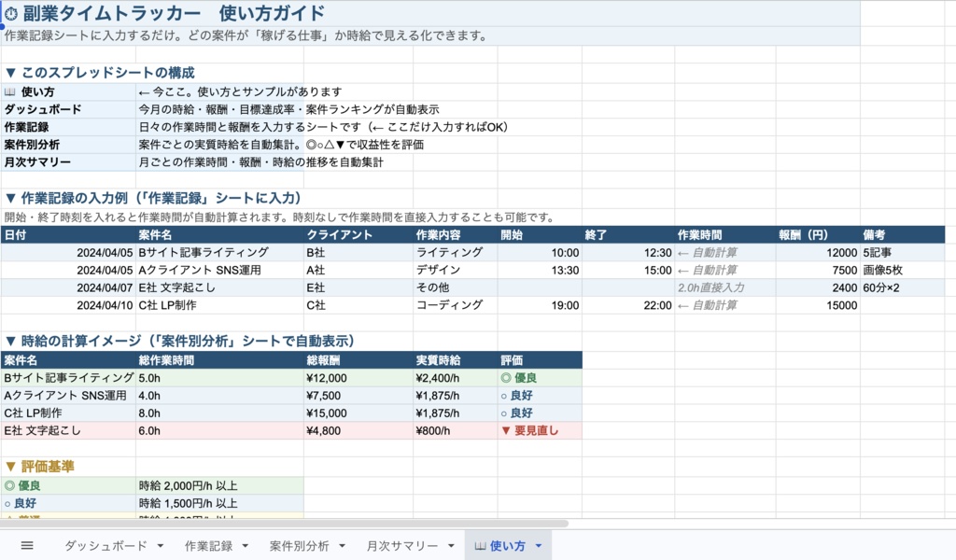Open the all-sheets hamburger menu
The height and width of the screenshot is (560, 956).
point(26,544)
